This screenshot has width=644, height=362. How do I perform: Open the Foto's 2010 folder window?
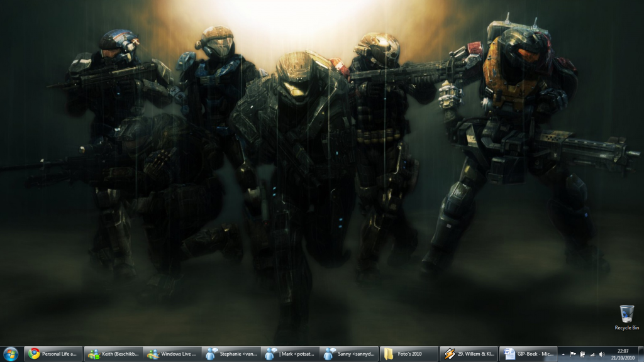(409, 354)
